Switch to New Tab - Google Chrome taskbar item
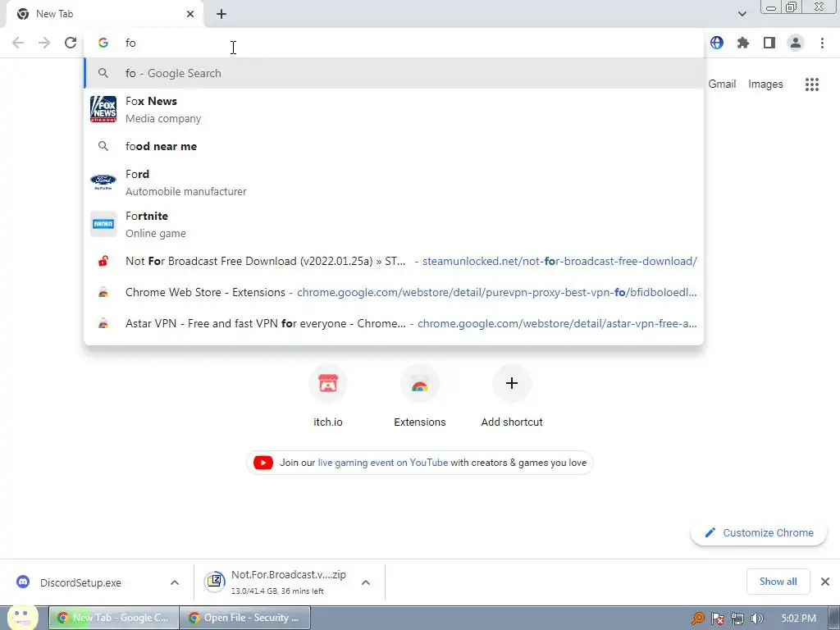Image resolution: width=840 pixels, height=630 pixels. (x=113, y=618)
